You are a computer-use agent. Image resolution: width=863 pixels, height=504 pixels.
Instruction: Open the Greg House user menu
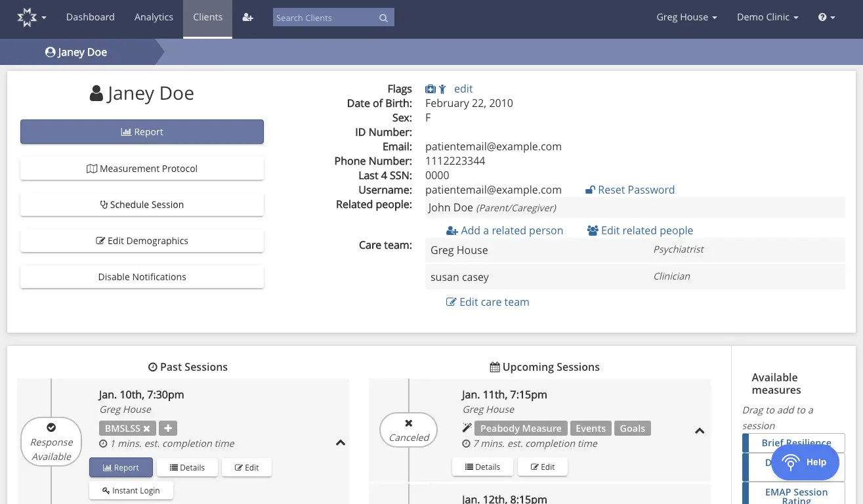click(x=686, y=17)
